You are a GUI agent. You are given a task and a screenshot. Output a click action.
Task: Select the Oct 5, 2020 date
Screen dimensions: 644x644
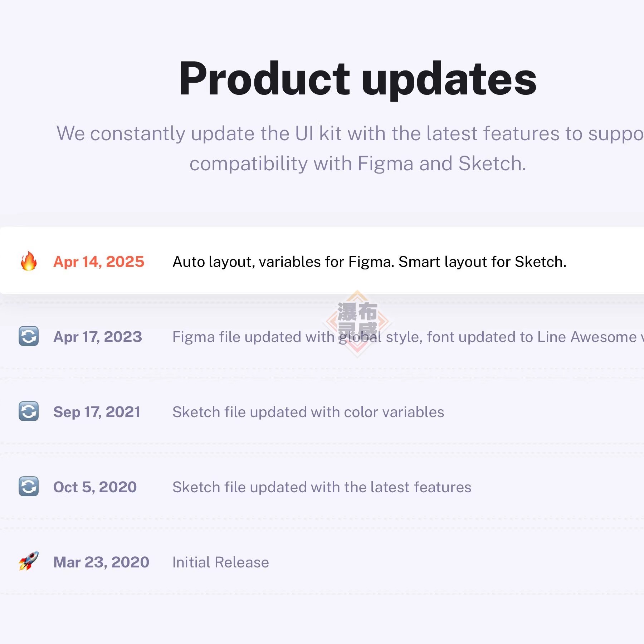click(x=95, y=487)
